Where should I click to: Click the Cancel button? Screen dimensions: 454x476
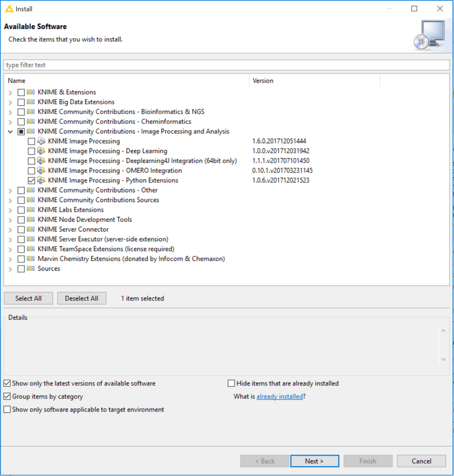[x=421, y=461]
